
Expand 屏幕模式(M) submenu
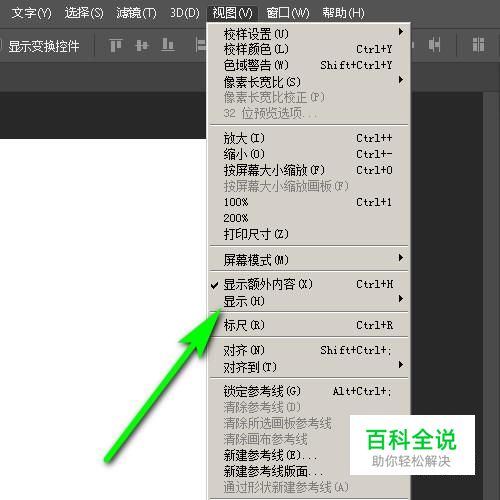pyautogui.click(x=309, y=260)
